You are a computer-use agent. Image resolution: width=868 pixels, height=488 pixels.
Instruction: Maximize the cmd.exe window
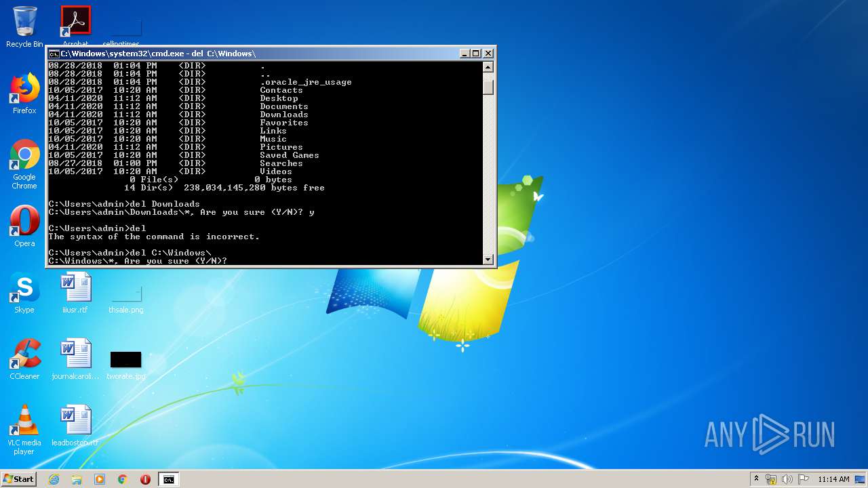click(x=476, y=54)
